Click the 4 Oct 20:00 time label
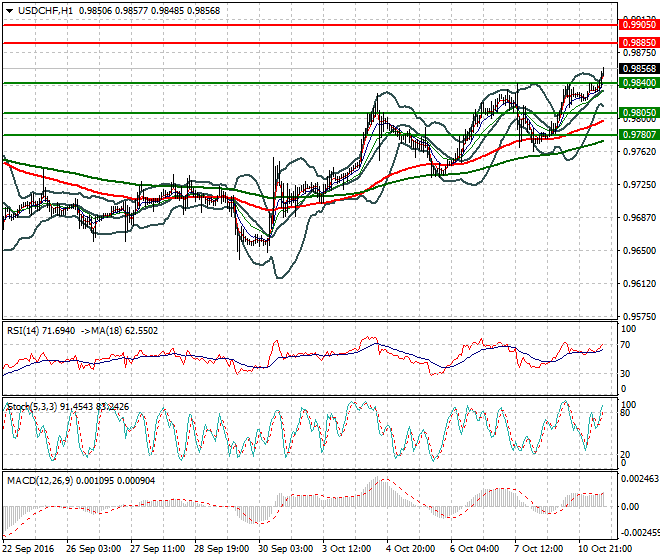660x560 pixels. (410, 549)
